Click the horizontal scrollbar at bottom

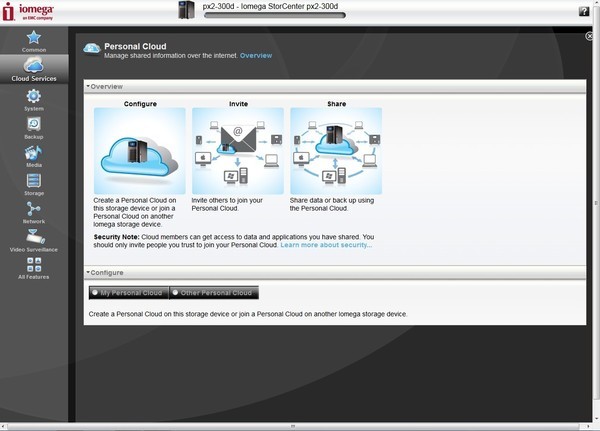293,426
